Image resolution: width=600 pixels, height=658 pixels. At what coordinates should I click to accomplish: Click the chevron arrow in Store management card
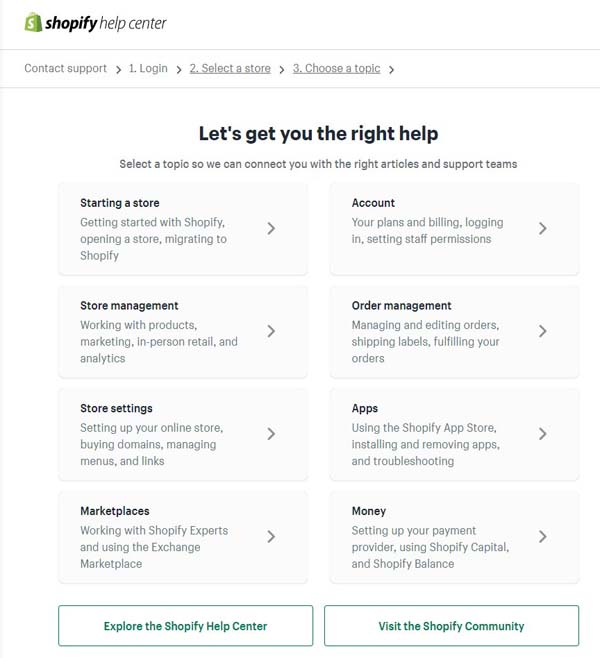[x=271, y=331]
